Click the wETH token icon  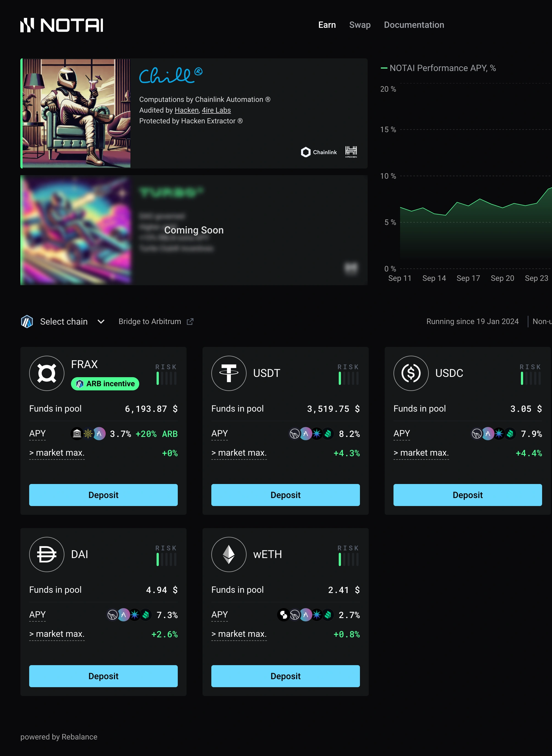[229, 554]
